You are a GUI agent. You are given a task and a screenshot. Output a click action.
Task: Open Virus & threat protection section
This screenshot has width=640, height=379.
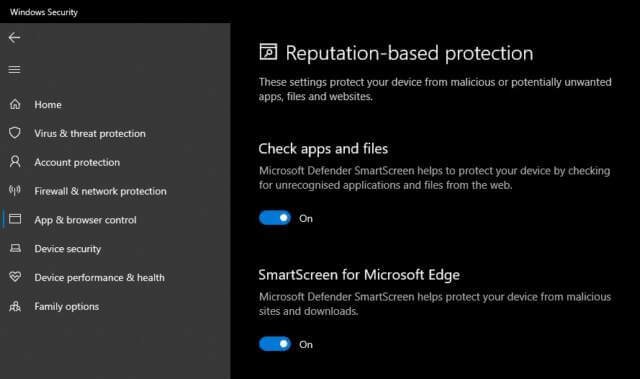pyautogui.click(x=90, y=133)
